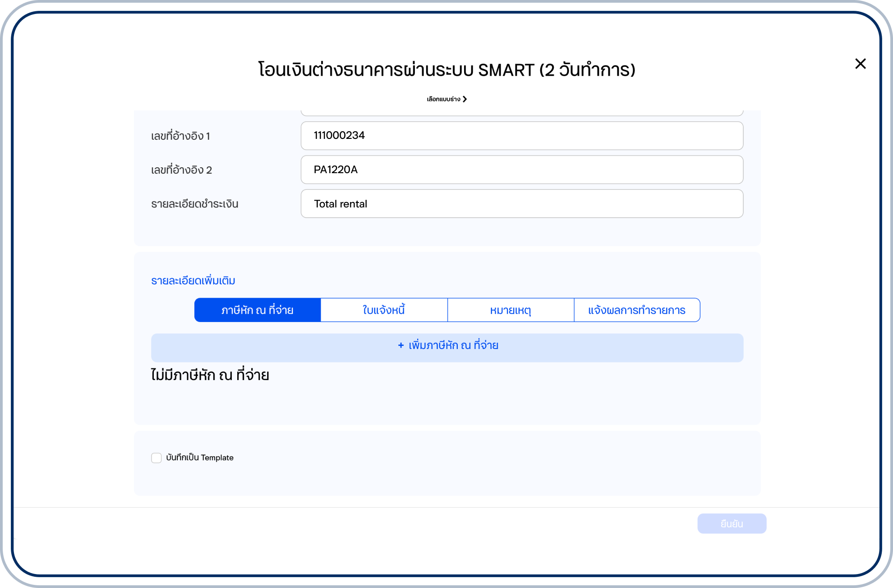This screenshot has width=893, height=588.
Task: Click the ยืนยัน confirm button
Action: pyautogui.click(x=732, y=524)
